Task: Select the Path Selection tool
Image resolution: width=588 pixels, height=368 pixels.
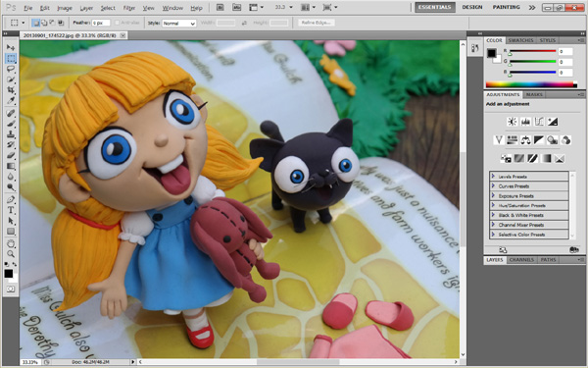Action: point(11,220)
